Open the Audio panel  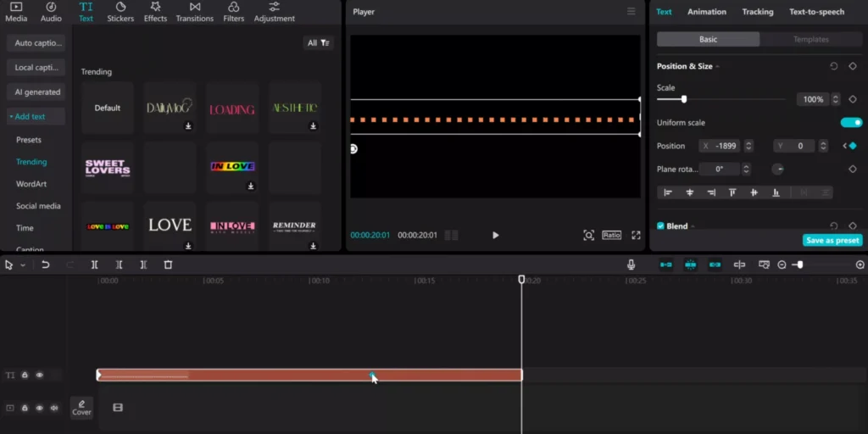pyautogui.click(x=51, y=12)
